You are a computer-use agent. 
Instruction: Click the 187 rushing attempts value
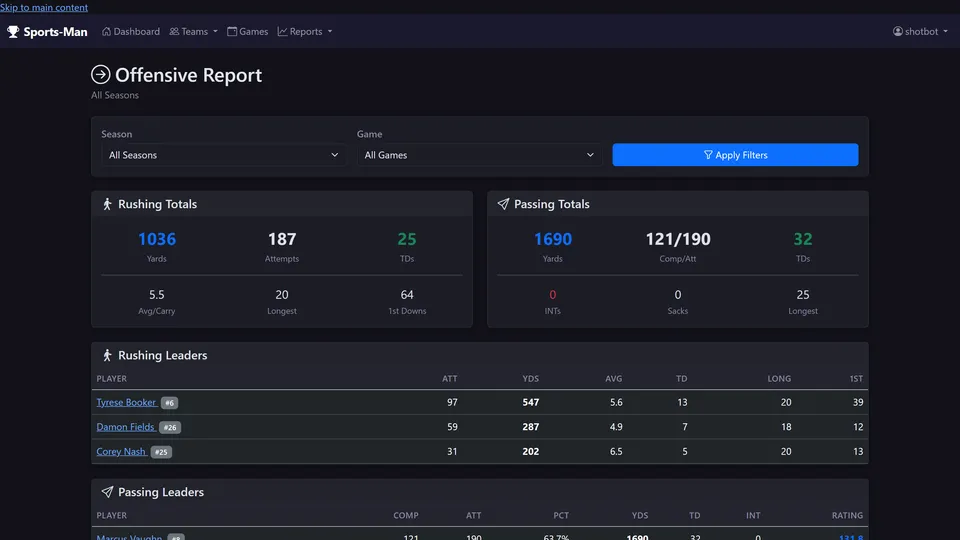(282, 239)
